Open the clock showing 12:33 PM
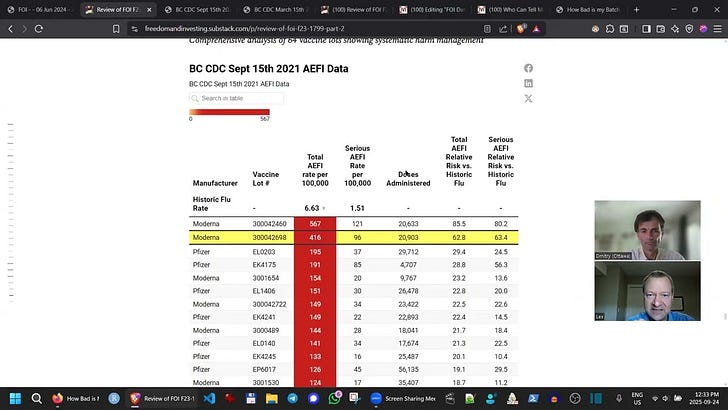The image size is (728, 410). pyautogui.click(x=706, y=398)
